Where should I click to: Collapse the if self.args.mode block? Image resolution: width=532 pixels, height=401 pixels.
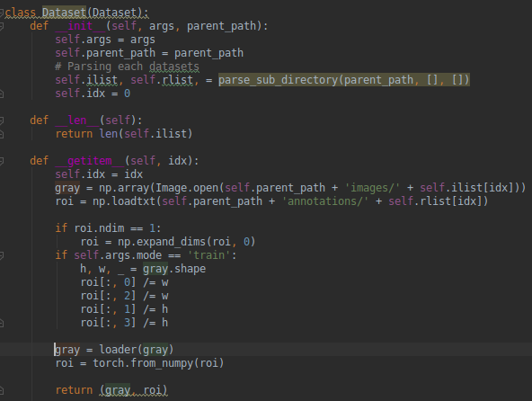2,255
